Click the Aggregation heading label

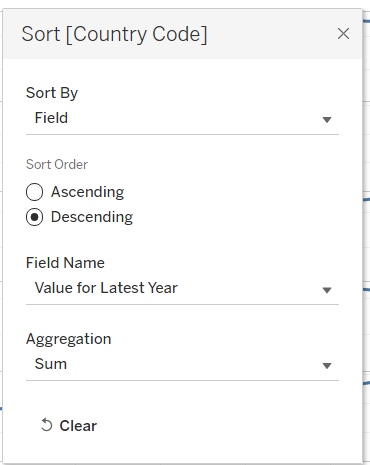point(69,339)
